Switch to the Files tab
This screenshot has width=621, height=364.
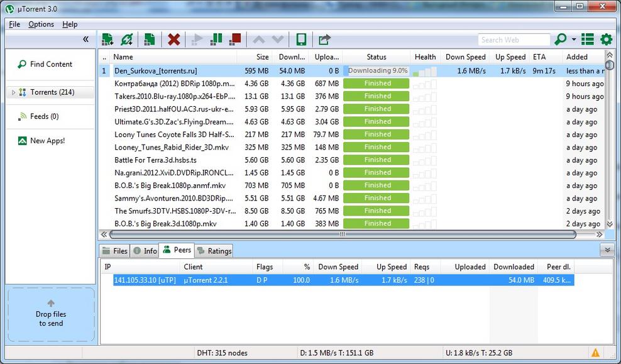point(114,251)
